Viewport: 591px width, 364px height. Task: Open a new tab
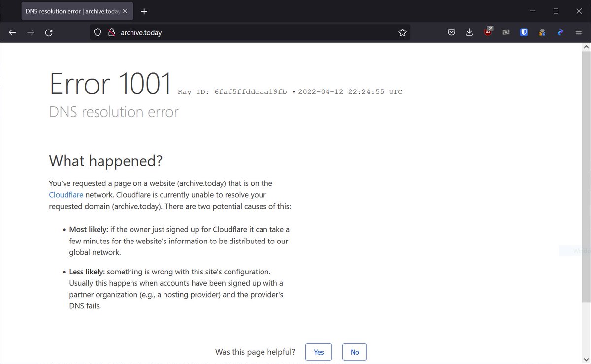pos(144,11)
